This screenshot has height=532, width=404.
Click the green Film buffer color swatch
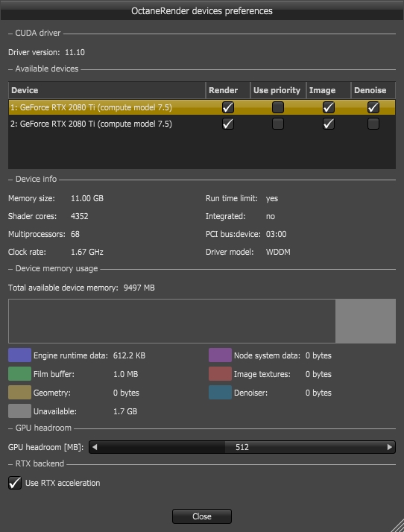coord(19,374)
